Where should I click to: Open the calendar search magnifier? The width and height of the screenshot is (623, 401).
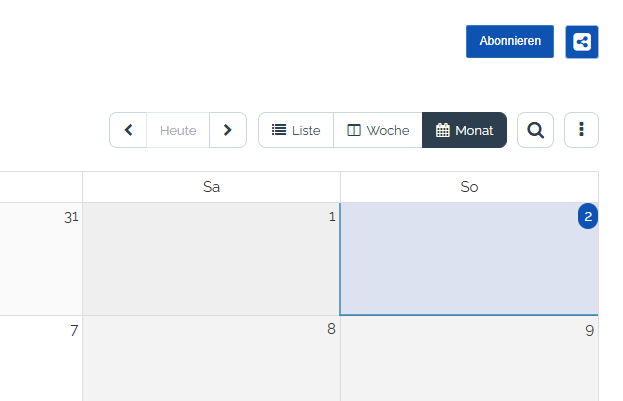point(535,130)
